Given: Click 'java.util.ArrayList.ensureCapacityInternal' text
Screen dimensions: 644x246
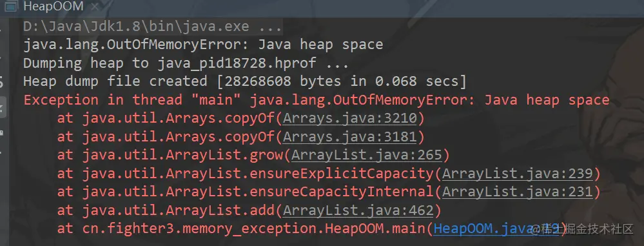Looking at the screenshot, I should coord(258,192).
